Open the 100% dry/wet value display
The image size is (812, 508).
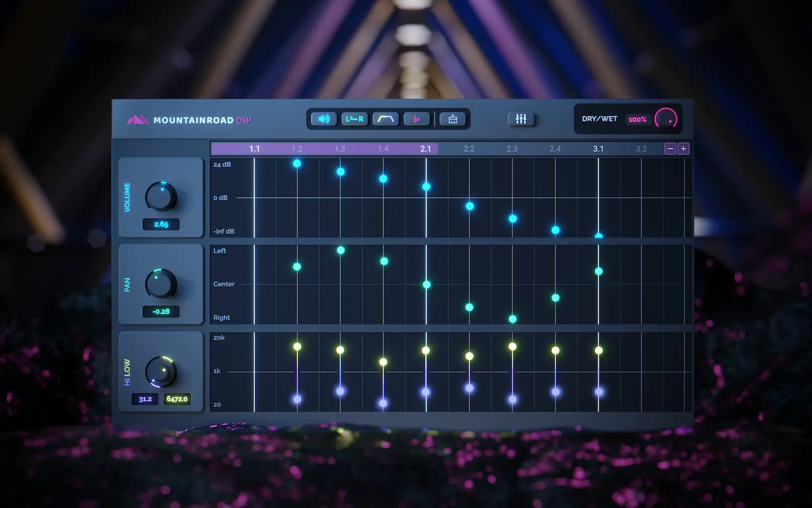click(637, 120)
